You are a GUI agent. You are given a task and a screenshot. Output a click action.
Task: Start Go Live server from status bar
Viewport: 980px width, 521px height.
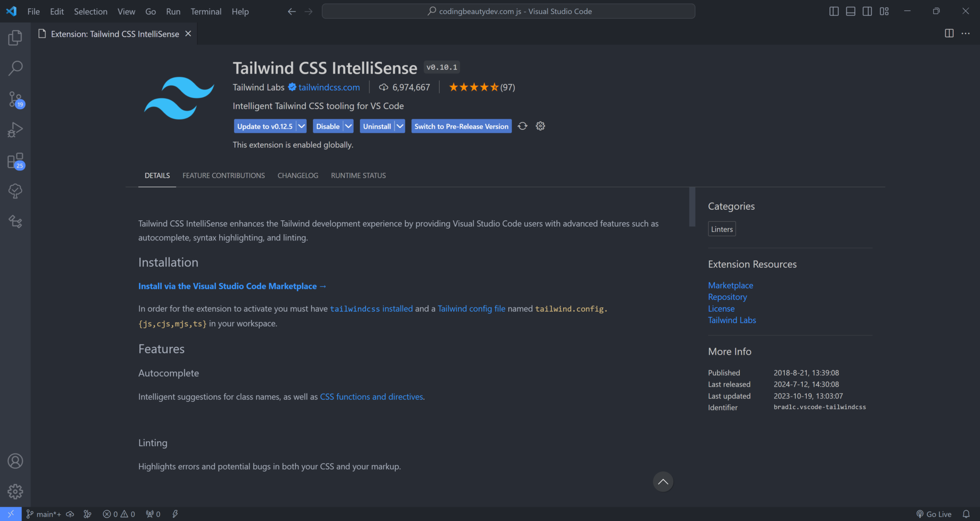[x=934, y=514]
